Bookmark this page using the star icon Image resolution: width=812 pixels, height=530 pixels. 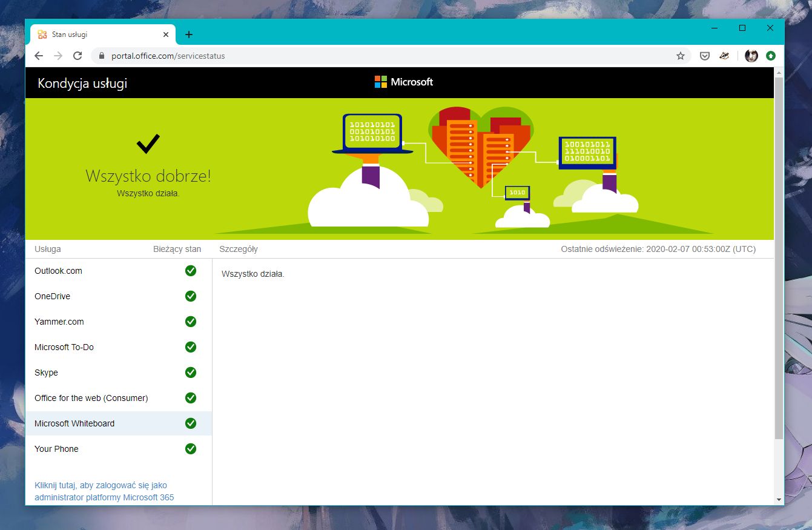(x=681, y=55)
